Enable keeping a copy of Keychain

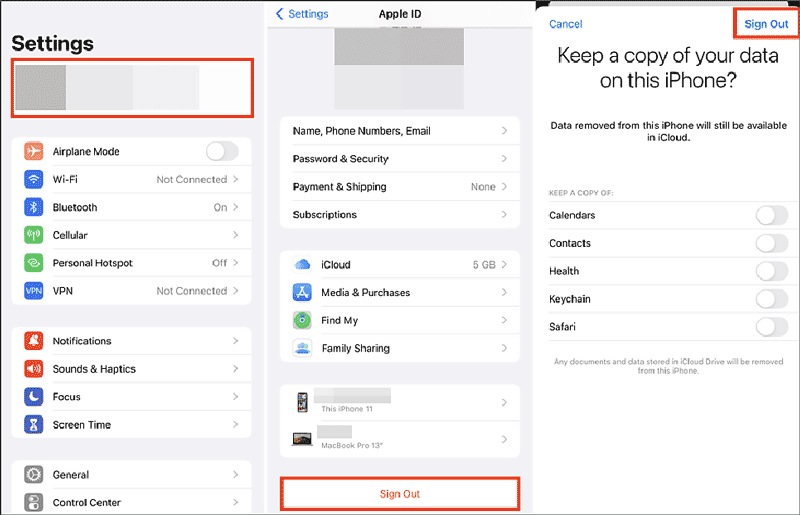click(772, 299)
